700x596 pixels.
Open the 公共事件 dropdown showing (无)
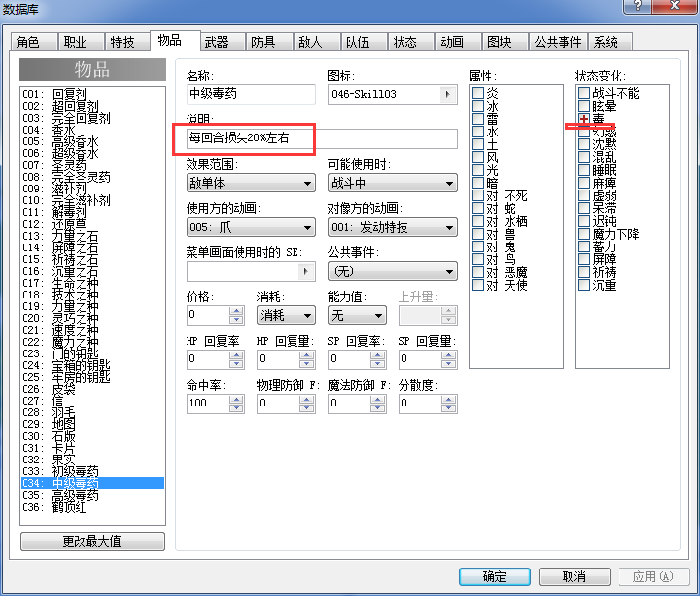393,271
